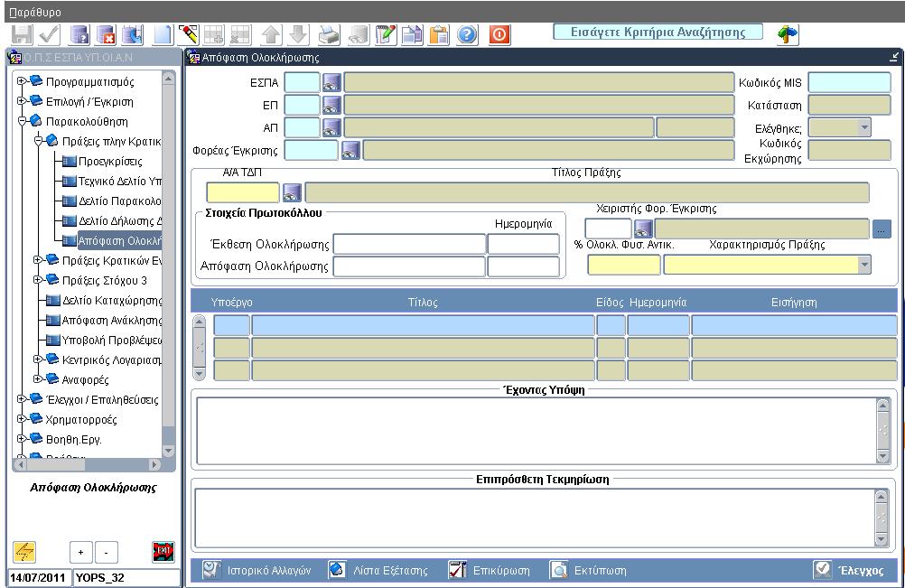Click the blank new record page icon
The image size is (905, 588).
point(163,34)
